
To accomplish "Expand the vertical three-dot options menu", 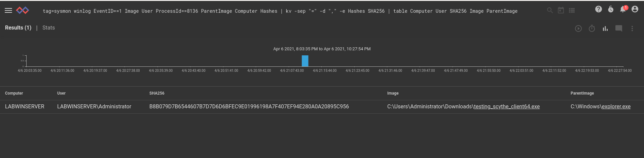I will click(632, 29).
